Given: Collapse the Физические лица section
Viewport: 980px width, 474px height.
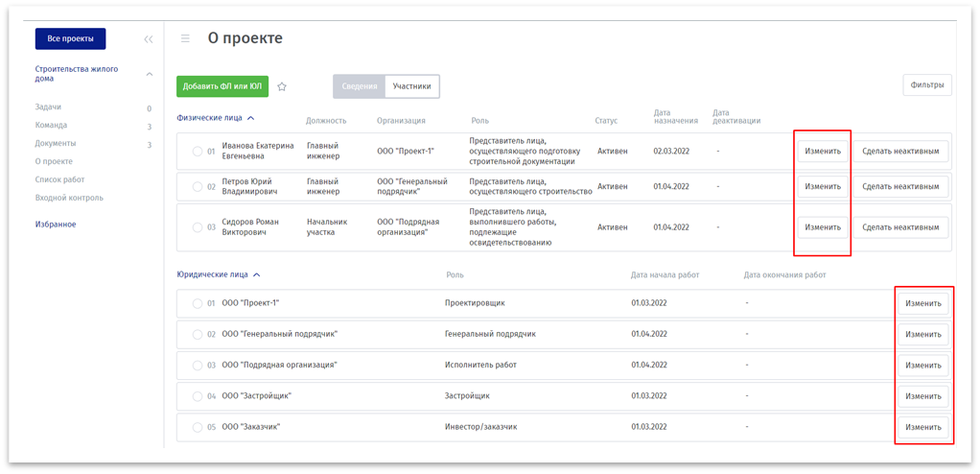Looking at the screenshot, I should point(251,118).
